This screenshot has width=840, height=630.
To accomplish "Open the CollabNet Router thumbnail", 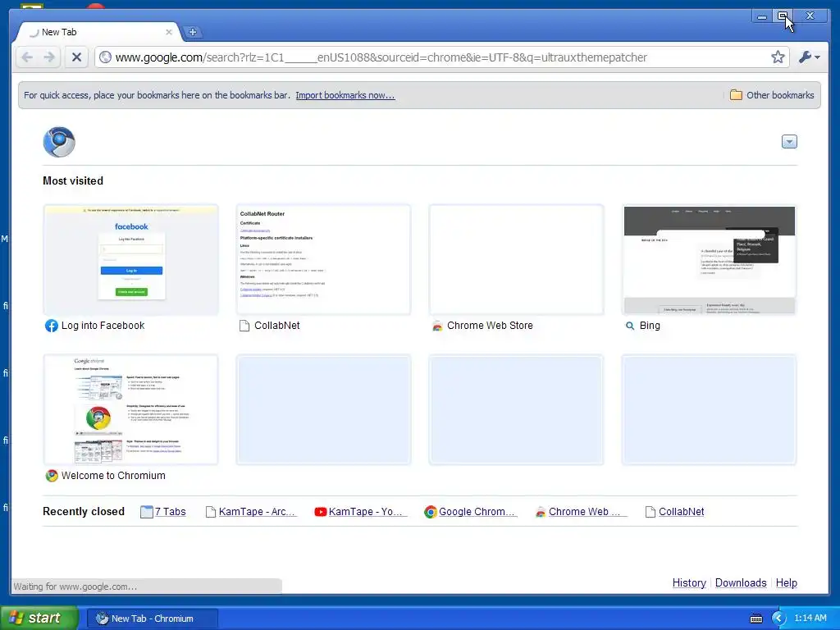I will (323, 259).
